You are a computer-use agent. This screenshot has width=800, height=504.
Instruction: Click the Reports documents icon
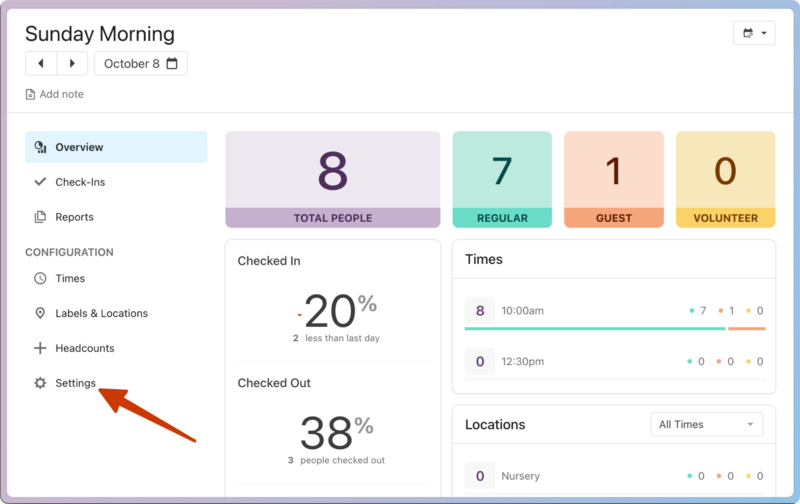pos(41,217)
